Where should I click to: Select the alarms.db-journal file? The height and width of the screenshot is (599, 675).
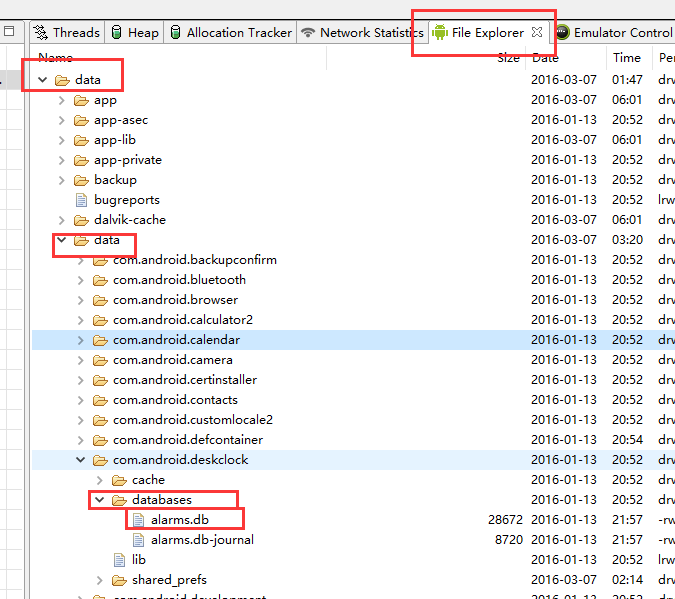202,540
